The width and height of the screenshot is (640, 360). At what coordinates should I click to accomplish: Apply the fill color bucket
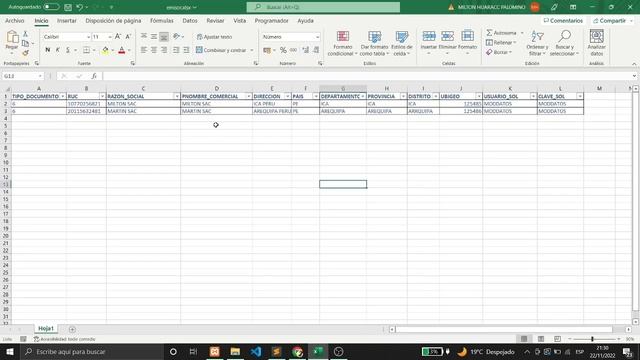click(105, 50)
